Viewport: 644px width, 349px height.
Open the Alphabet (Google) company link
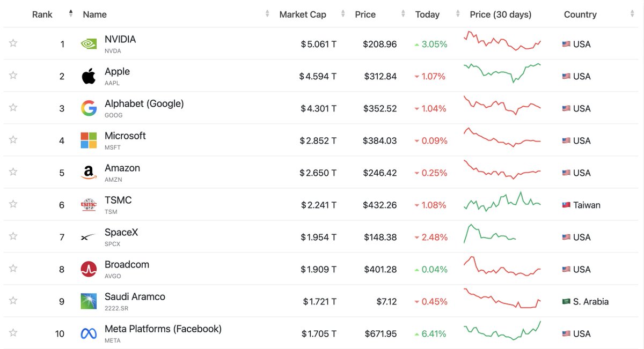[144, 103]
